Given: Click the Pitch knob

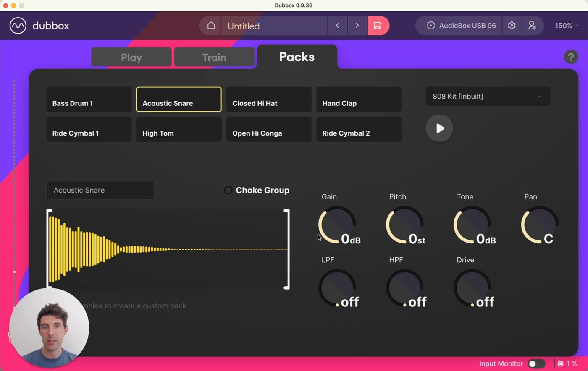Looking at the screenshot, I should 405,225.
